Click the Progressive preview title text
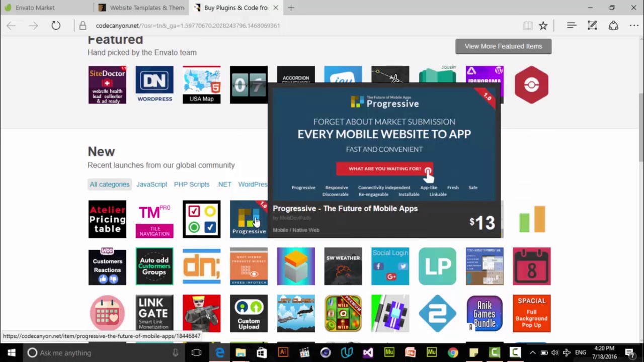This screenshot has width=644, height=362. [345, 209]
